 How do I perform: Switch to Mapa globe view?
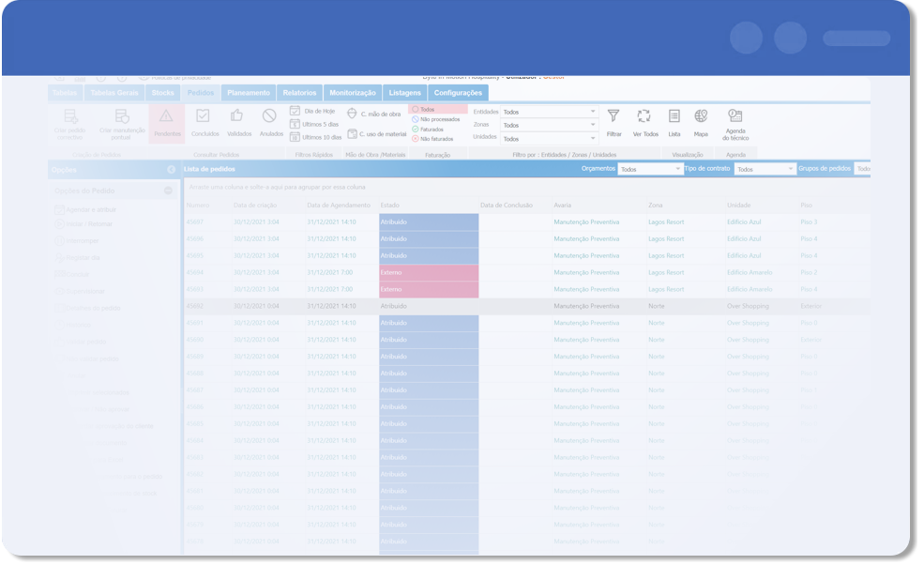coord(701,117)
